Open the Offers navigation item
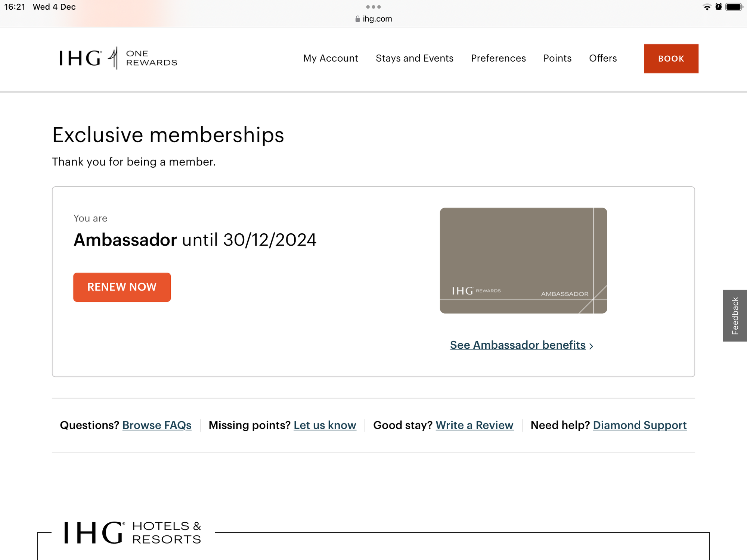This screenshot has width=747, height=560. pyautogui.click(x=603, y=58)
